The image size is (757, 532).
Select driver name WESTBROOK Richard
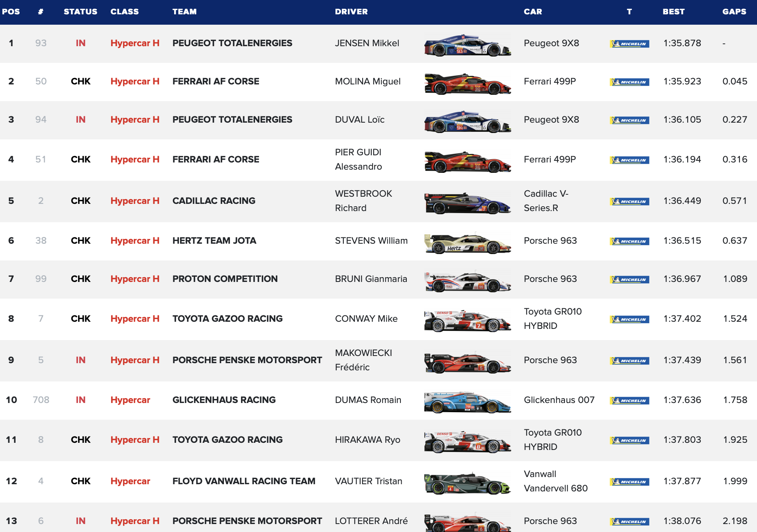(363, 201)
